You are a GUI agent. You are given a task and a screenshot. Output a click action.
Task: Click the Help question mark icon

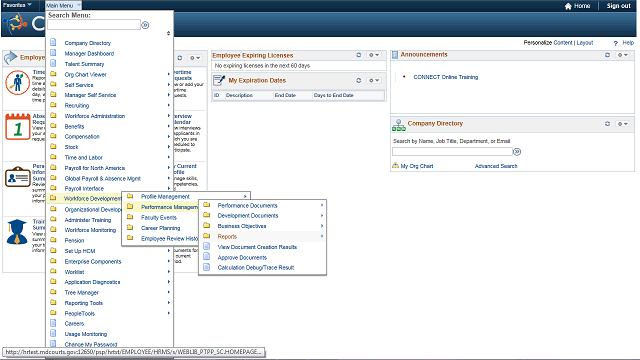616,43
